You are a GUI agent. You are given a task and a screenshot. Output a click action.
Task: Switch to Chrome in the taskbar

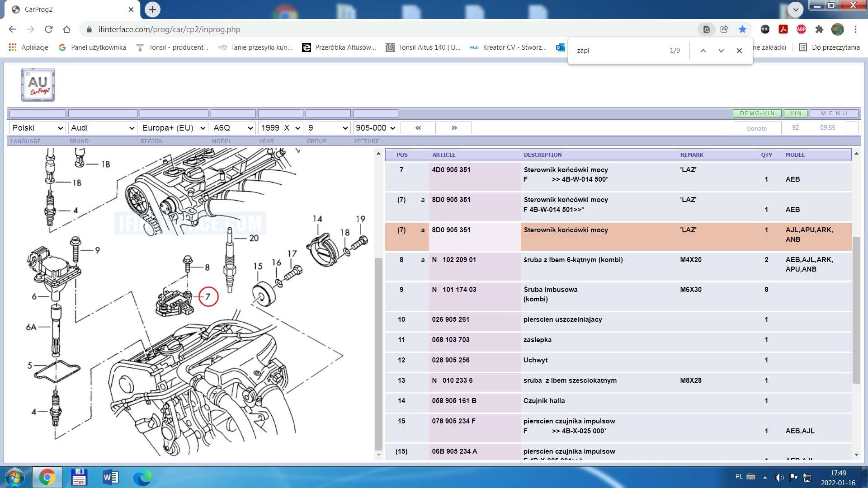tap(47, 477)
